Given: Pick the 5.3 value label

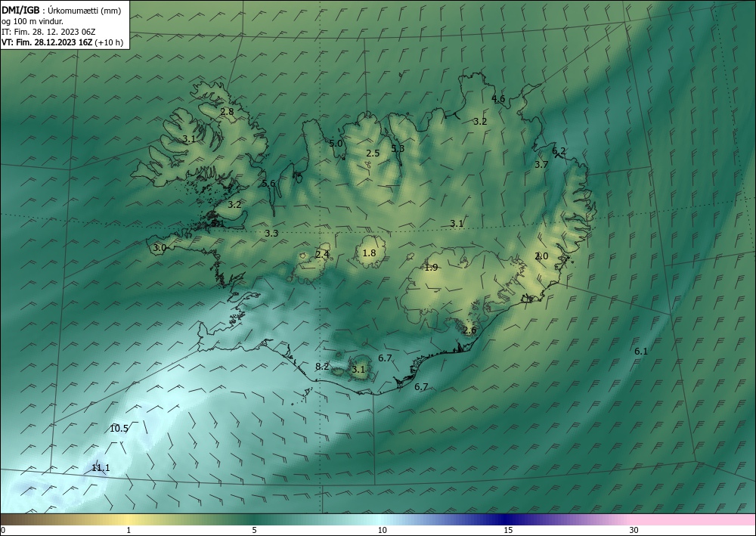Looking at the screenshot, I should pyautogui.click(x=398, y=148).
